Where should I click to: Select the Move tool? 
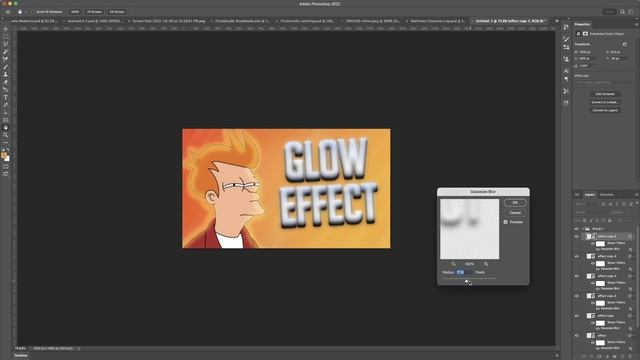coord(5,29)
